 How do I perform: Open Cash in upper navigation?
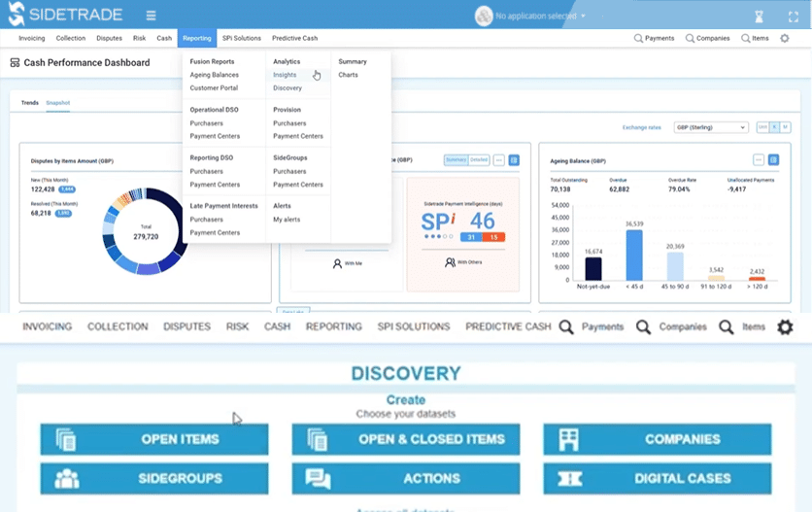164,38
